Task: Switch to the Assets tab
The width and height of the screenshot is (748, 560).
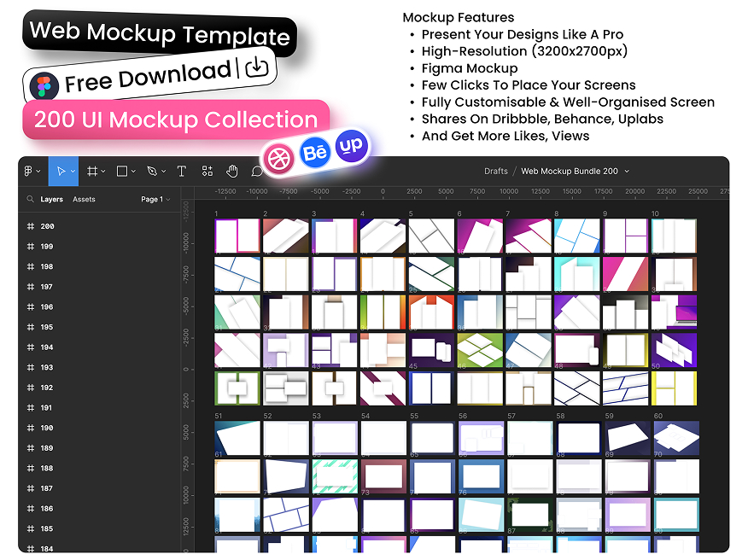Action: pos(84,200)
